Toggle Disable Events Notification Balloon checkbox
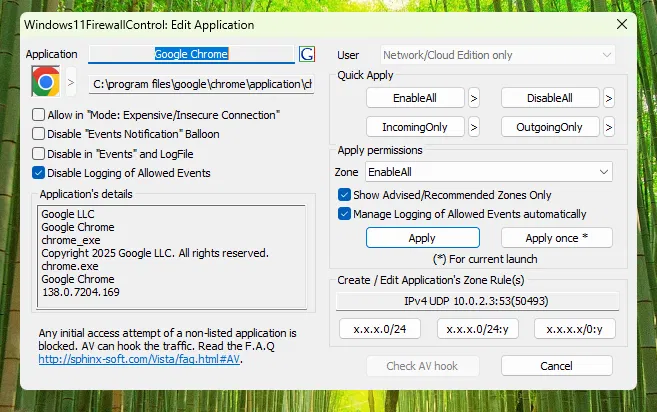657x412 pixels. click(x=39, y=134)
